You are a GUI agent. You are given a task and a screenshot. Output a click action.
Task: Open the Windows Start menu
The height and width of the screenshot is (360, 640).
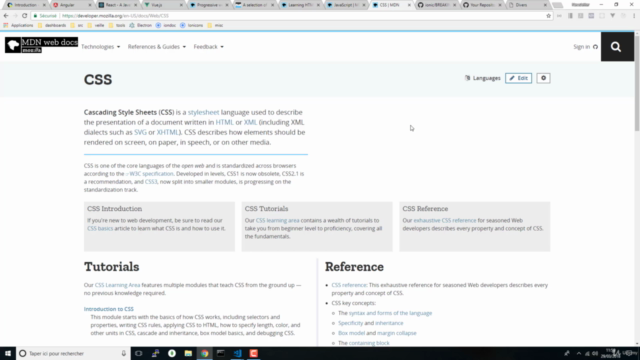8,353
